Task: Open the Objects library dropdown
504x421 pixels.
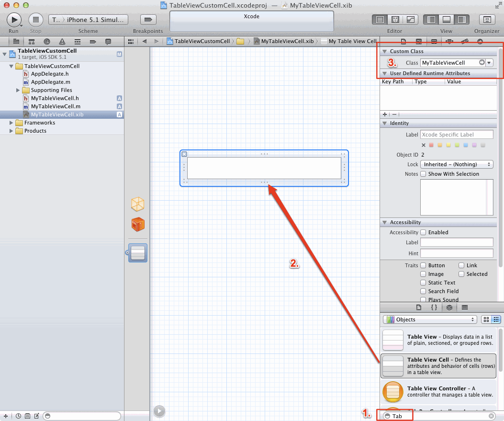Action: point(430,319)
